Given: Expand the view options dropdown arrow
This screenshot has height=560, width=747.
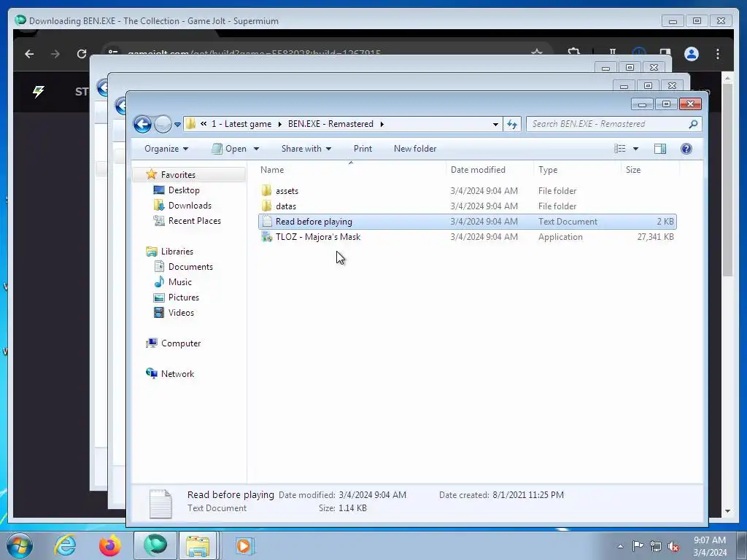Looking at the screenshot, I should pyautogui.click(x=635, y=149).
